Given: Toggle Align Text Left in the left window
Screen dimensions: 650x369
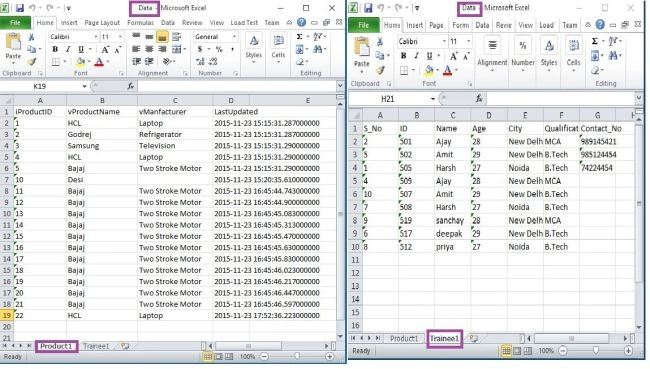Looking at the screenshot, I should pos(136,49).
